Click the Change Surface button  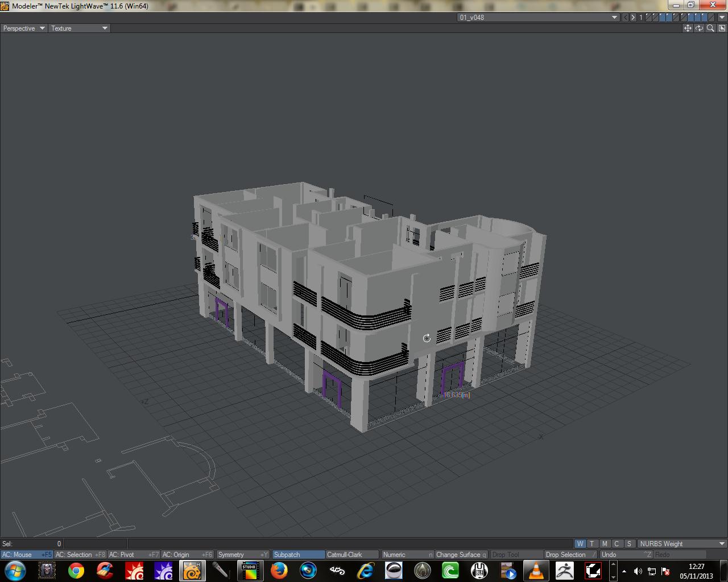click(461, 555)
